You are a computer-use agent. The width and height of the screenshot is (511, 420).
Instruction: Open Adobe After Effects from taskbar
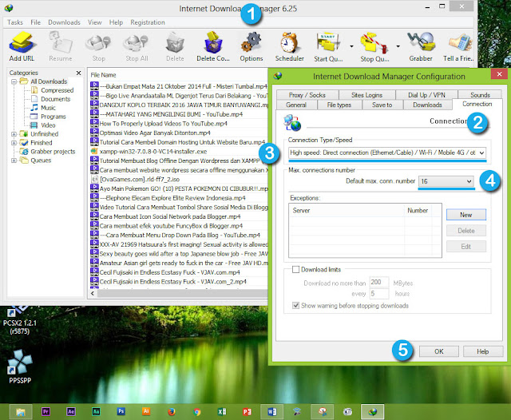(71, 411)
